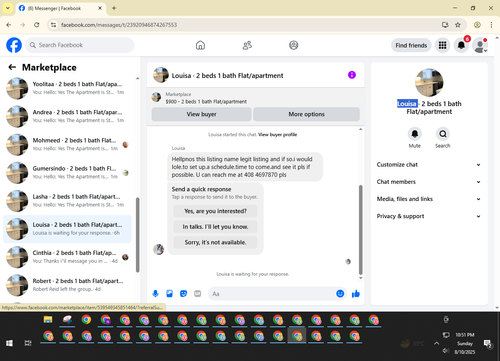Image resolution: width=500 pixels, height=361 pixels.
Task: Open Task View on the taskbar
Action: pyautogui.click(x=28, y=343)
